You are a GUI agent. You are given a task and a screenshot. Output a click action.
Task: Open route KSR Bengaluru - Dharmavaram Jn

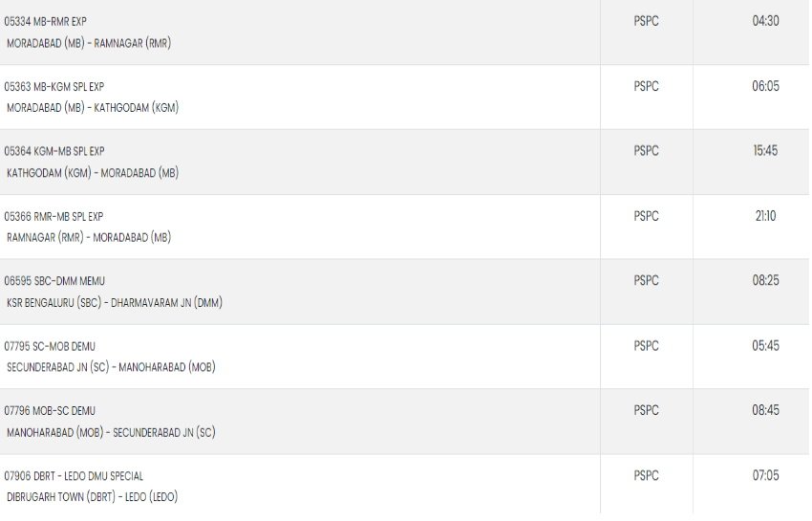(x=115, y=303)
